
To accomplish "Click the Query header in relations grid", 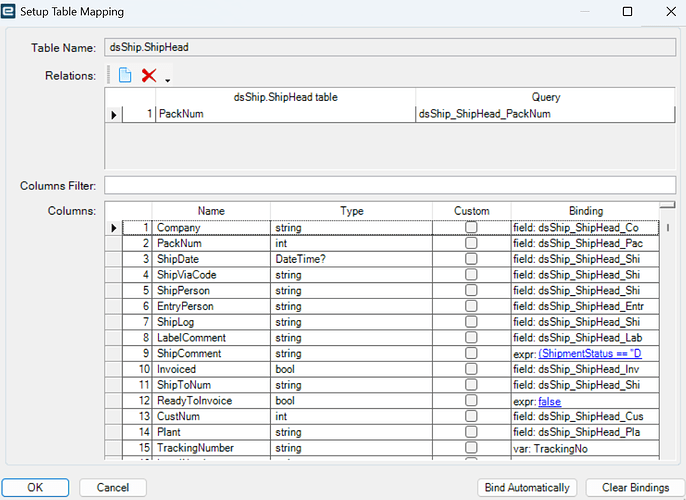I will 546,97.
